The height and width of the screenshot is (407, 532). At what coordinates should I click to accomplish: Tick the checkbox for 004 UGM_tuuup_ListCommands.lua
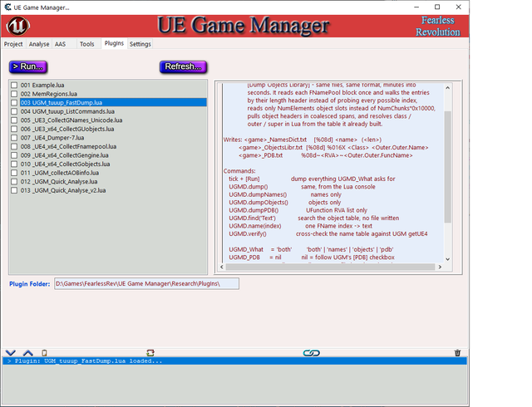[x=14, y=111]
